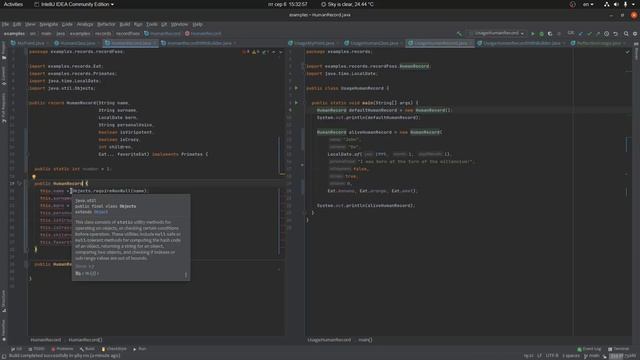Click run gutter arrow beside main method

[296, 102]
